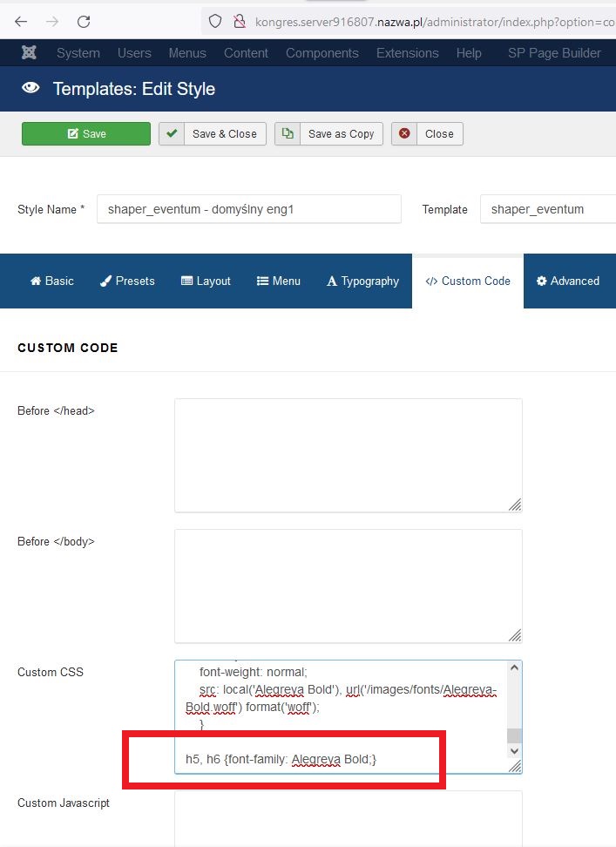
Task: Click the Save as Copy duplicate icon
Action: pyautogui.click(x=288, y=133)
